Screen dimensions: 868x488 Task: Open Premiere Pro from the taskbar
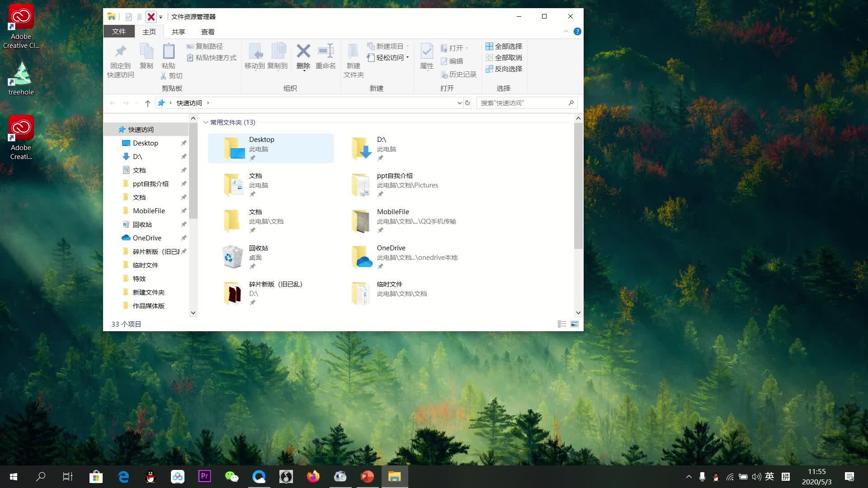click(204, 476)
